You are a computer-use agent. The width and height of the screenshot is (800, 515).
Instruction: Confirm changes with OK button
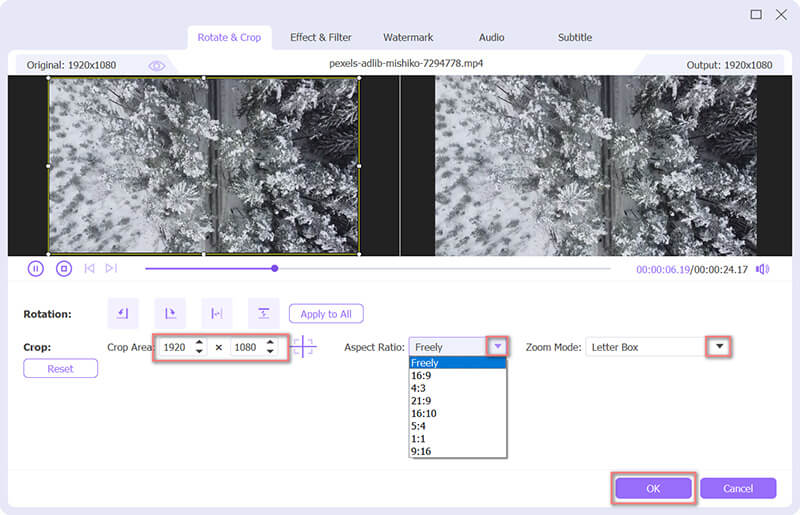[654, 488]
